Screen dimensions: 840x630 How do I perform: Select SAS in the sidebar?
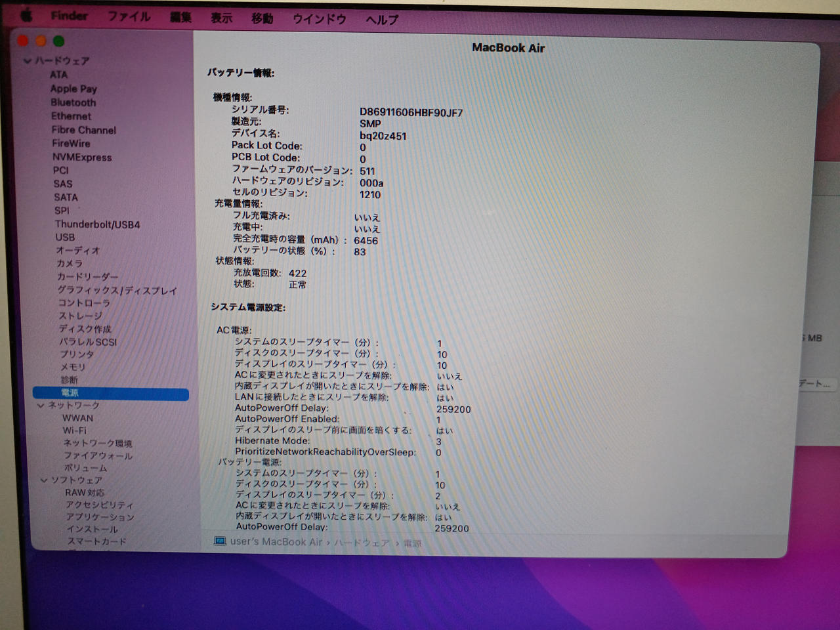pos(63,184)
